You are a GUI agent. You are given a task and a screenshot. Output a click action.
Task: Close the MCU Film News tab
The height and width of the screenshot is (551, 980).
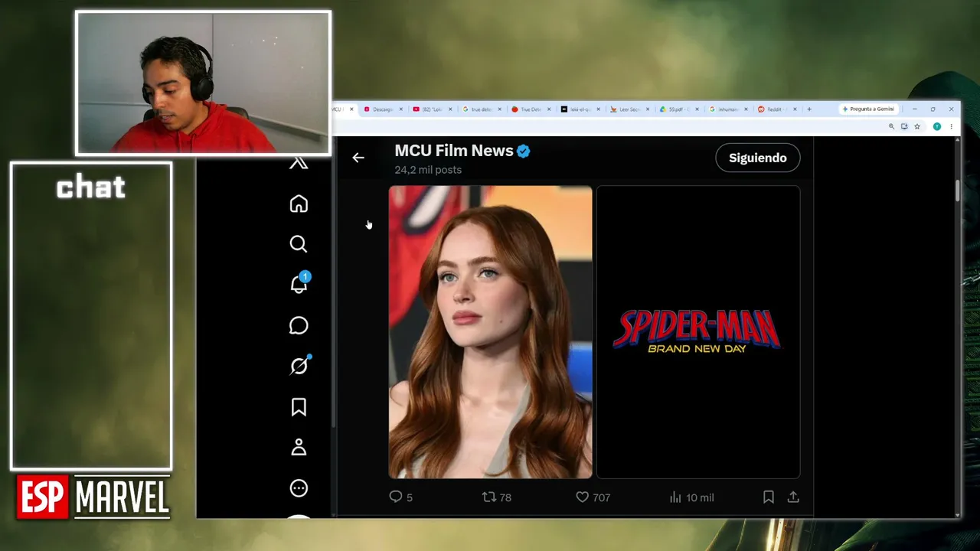click(351, 109)
